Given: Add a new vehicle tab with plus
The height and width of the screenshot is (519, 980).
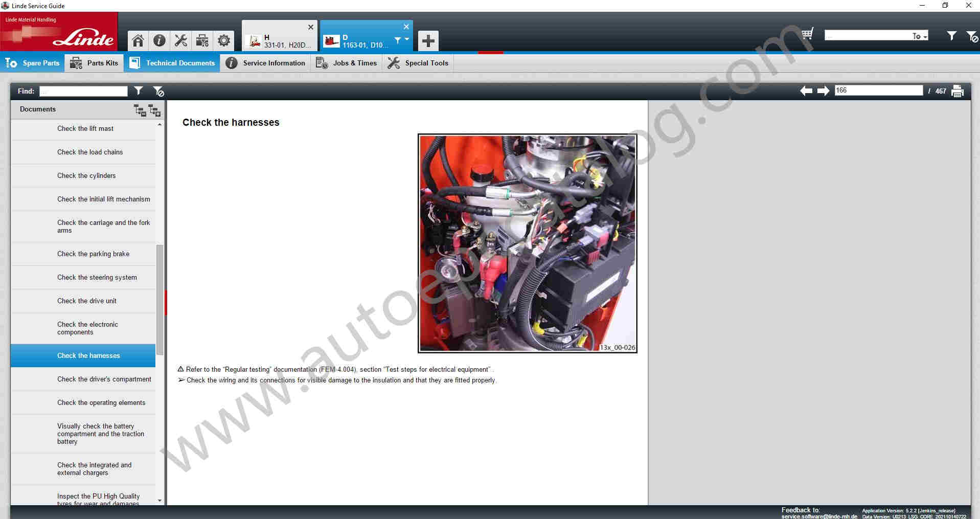Looking at the screenshot, I should (x=428, y=41).
